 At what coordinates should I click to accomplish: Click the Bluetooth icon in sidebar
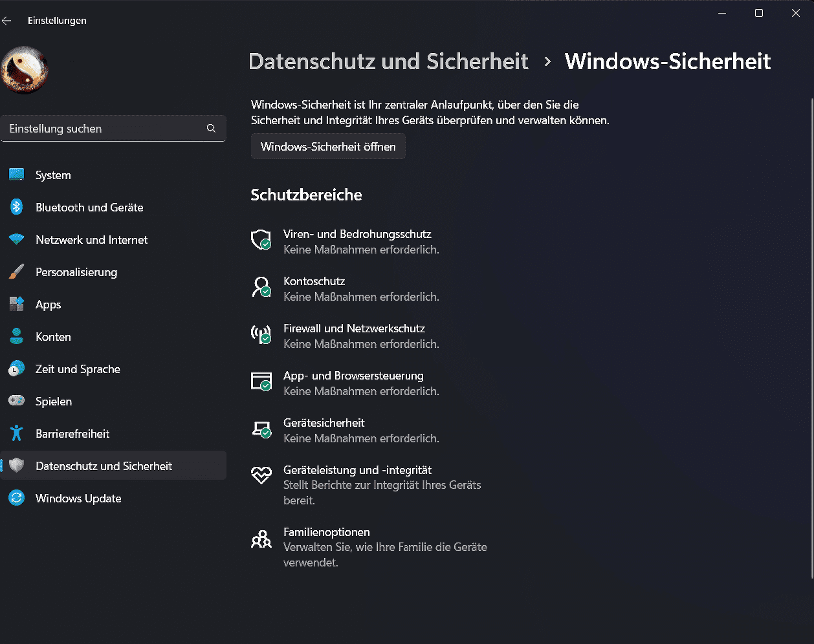[16, 207]
